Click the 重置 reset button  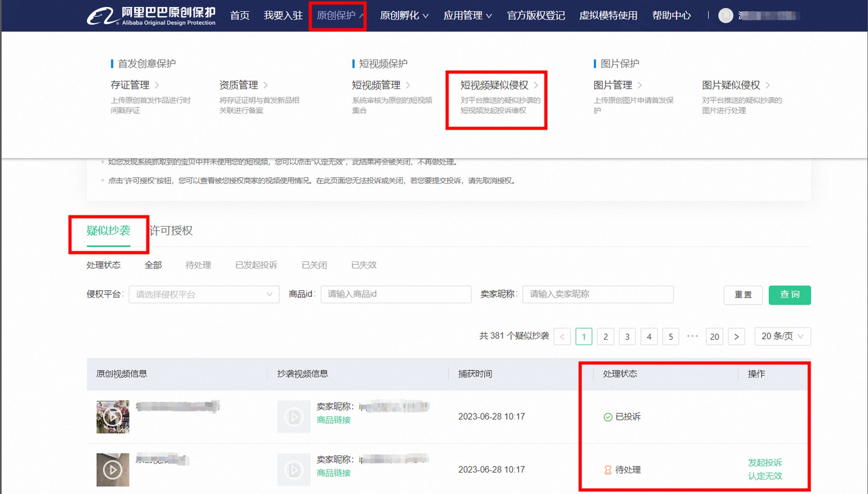coord(743,295)
